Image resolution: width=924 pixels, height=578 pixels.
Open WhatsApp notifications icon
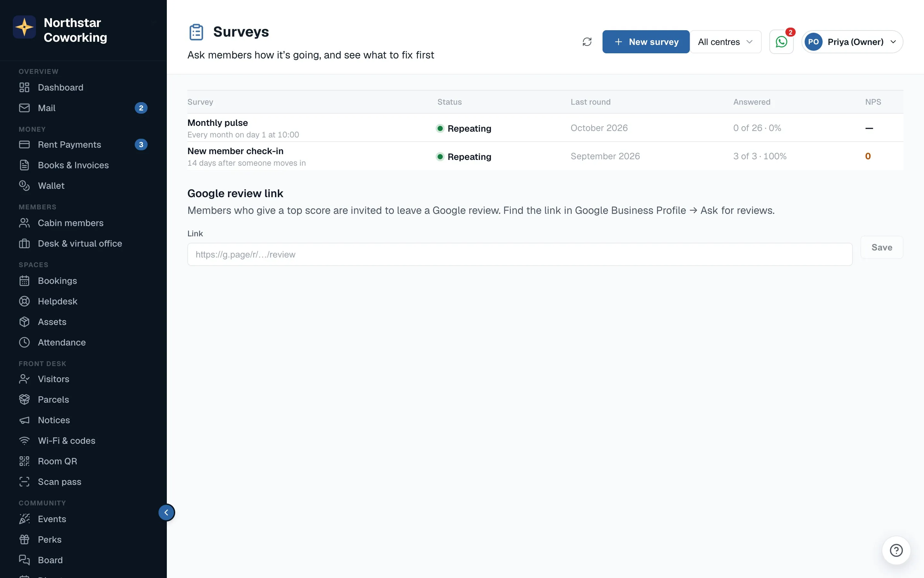pyautogui.click(x=781, y=42)
